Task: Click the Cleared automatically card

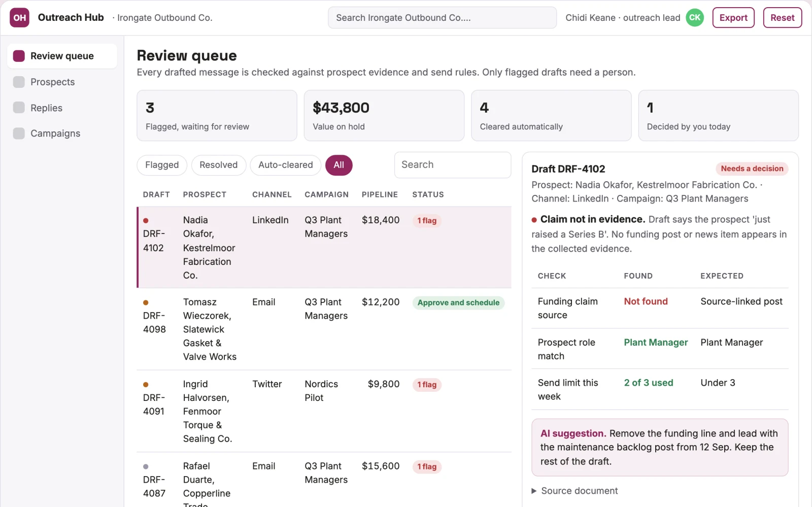Action: pos(551,116)
